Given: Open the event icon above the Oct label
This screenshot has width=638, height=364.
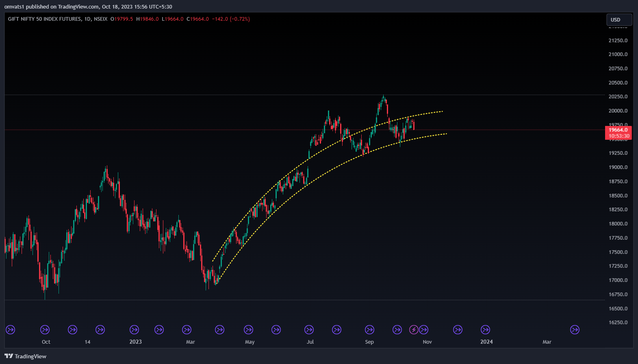Looking at the screenshot, I should tap(45, 329).
